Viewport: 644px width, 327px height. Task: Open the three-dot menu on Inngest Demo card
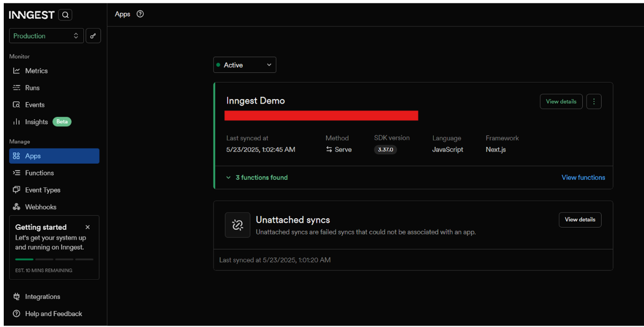point(594,101)
